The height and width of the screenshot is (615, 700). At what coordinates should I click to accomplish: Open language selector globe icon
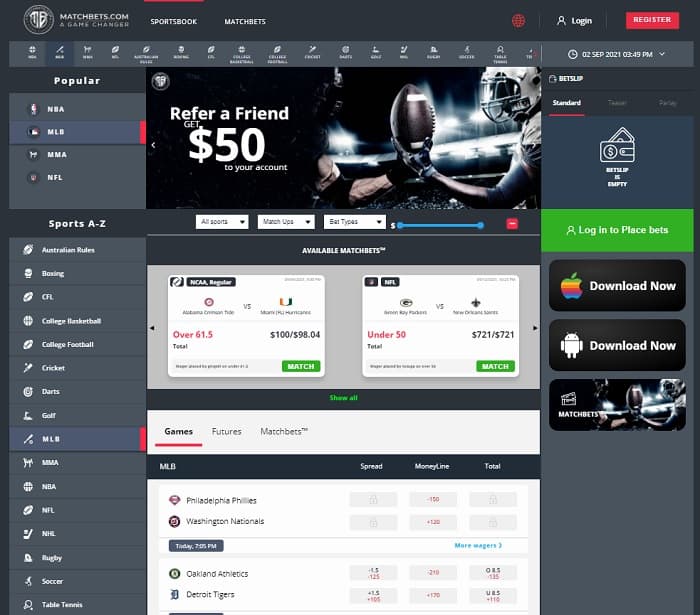518,21
